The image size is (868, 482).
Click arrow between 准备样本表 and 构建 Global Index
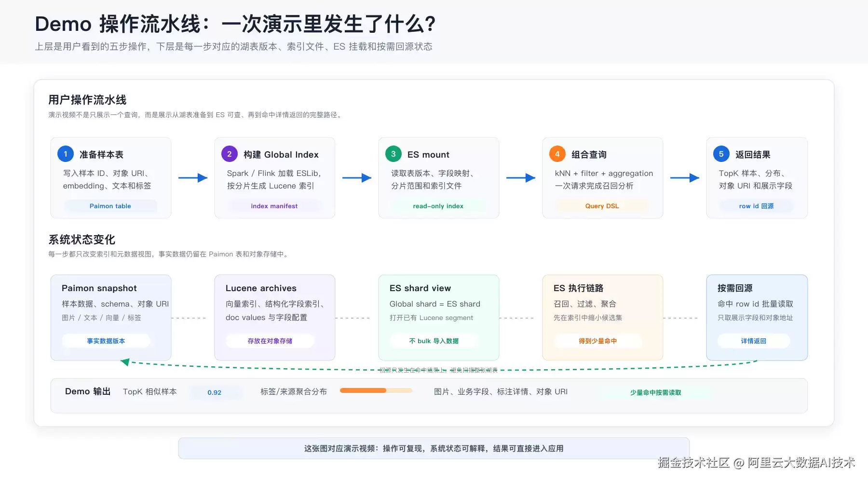click(x=193, y=178)
